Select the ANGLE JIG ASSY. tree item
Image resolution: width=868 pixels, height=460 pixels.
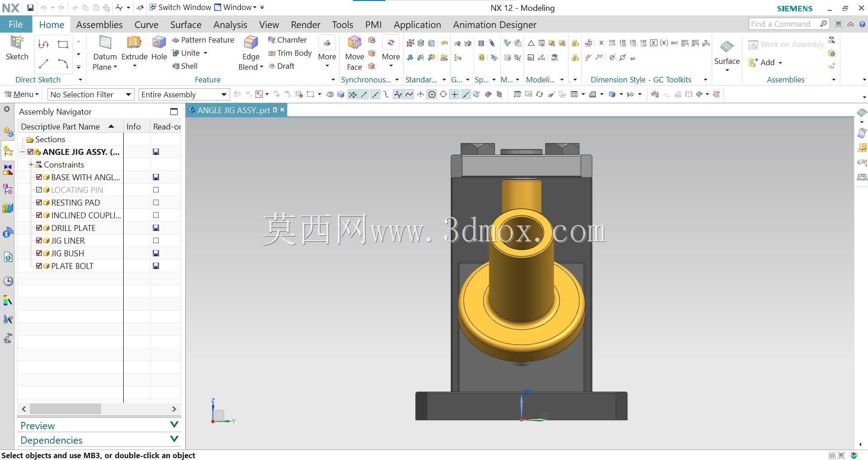(81, 152)
